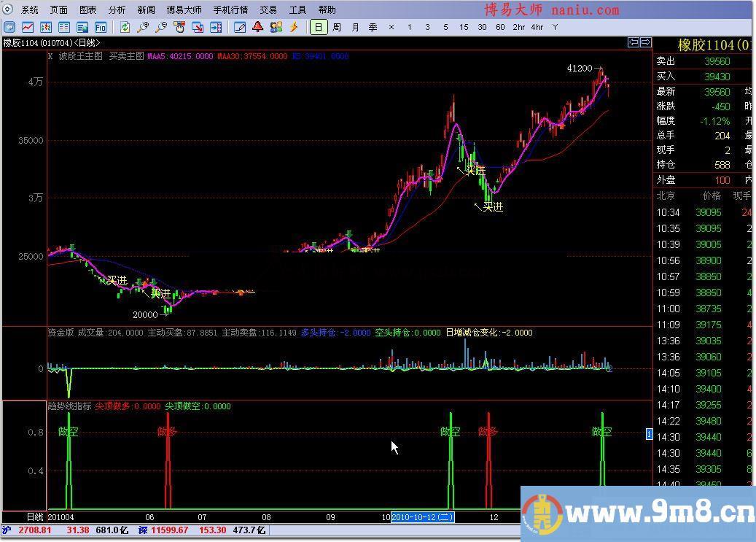
Task: Select the 60-minute period
Action: (499, 27)
